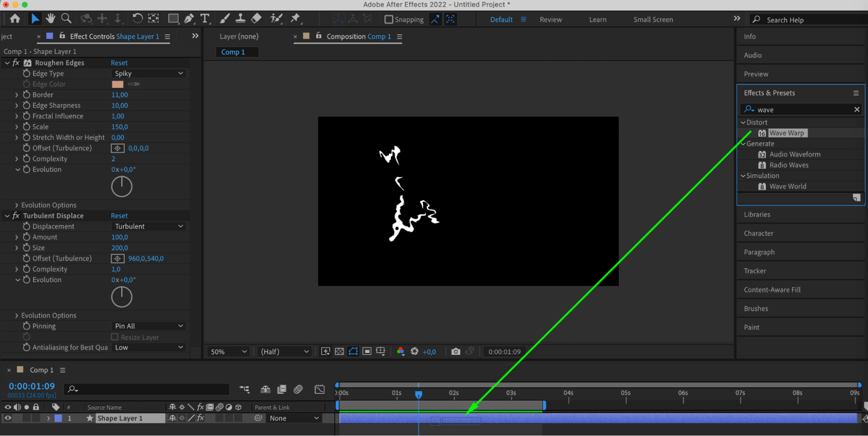The width and height of the screenshot is (868, 436).
Task: Toggle Roughen Edges fx effect switch
Action: [x=16, y=63]
